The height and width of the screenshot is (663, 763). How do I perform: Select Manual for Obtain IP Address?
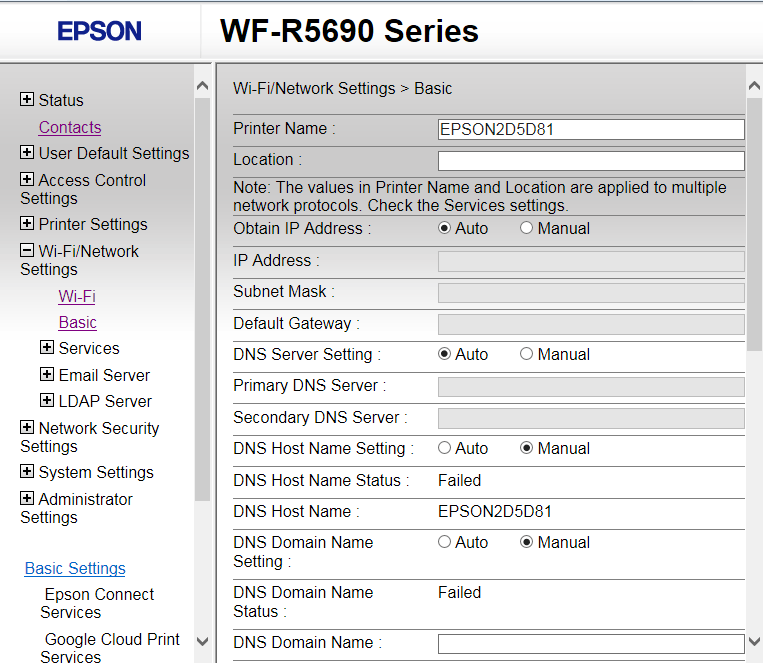[x=526, y=229]
